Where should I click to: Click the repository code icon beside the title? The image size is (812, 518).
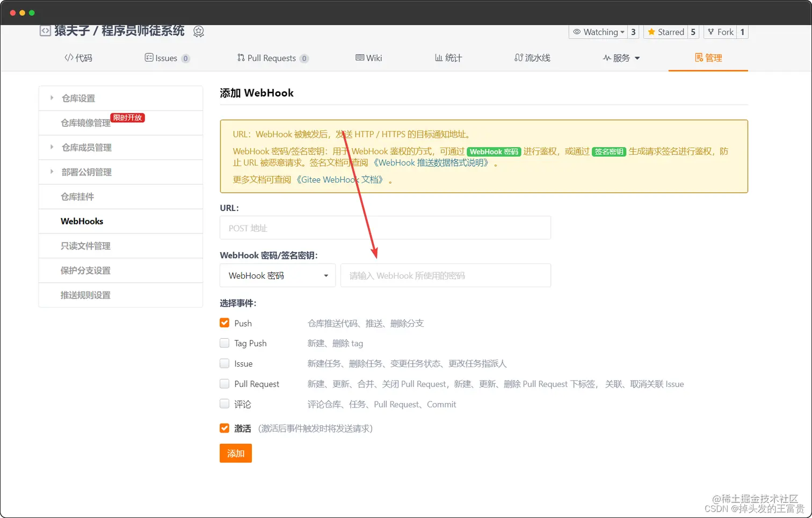point(45,31)
